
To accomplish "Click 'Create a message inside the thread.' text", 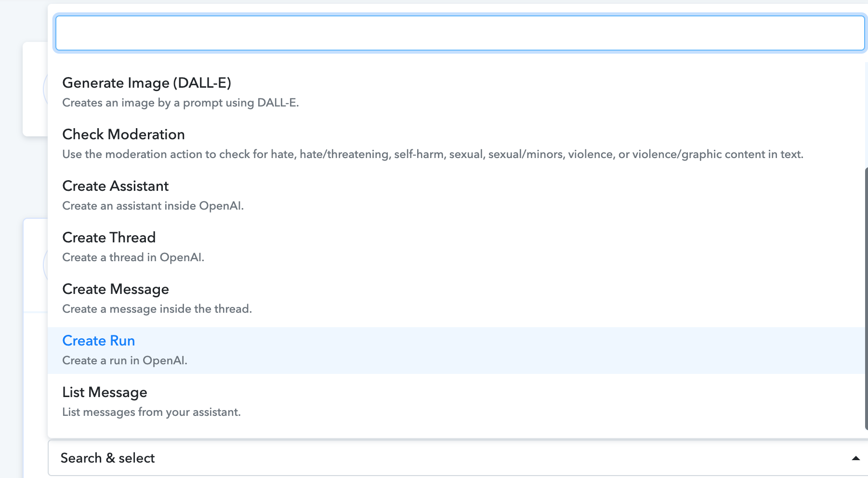I will 157,309.
